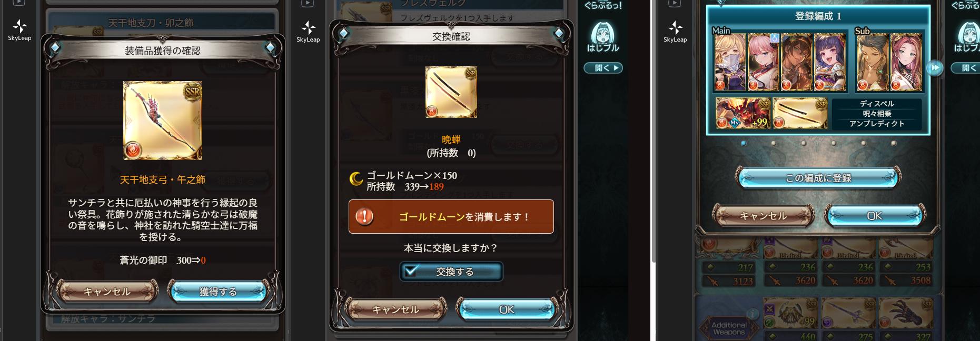Click the SkyLeap icon in the right panel
Screen dimensions: 980x341
coord(675,31)
